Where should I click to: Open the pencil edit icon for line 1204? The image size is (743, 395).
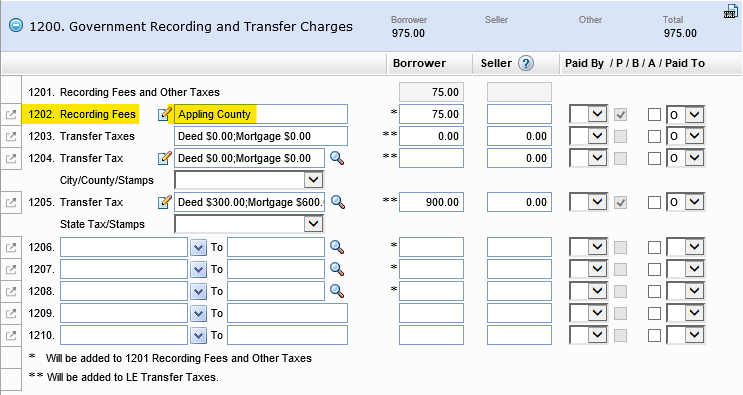164,158
